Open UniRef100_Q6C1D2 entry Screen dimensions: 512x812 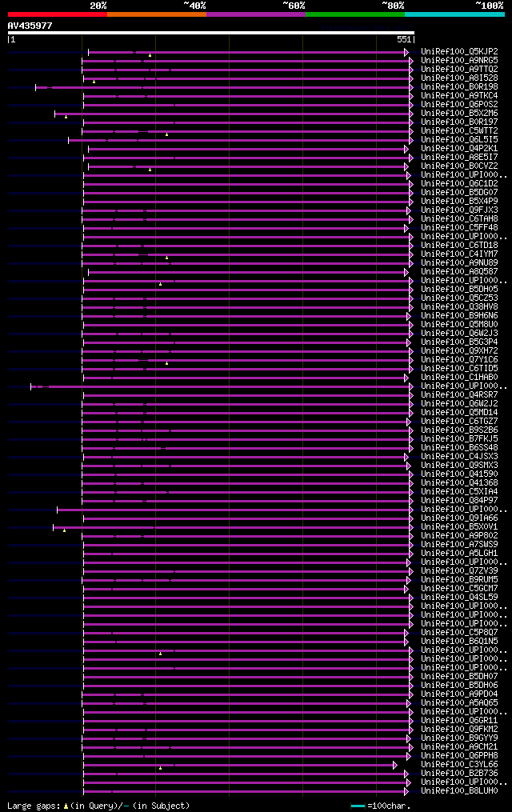coord(459,184)
